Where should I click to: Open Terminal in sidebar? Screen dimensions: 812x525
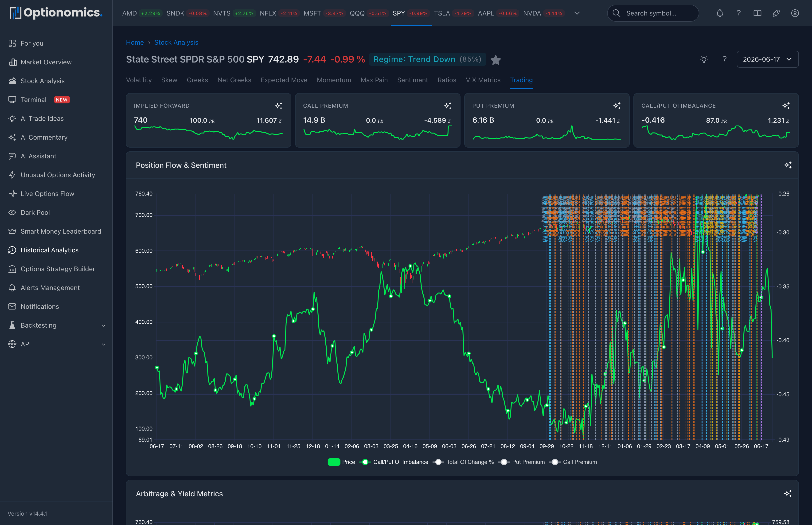pos(56,100)
